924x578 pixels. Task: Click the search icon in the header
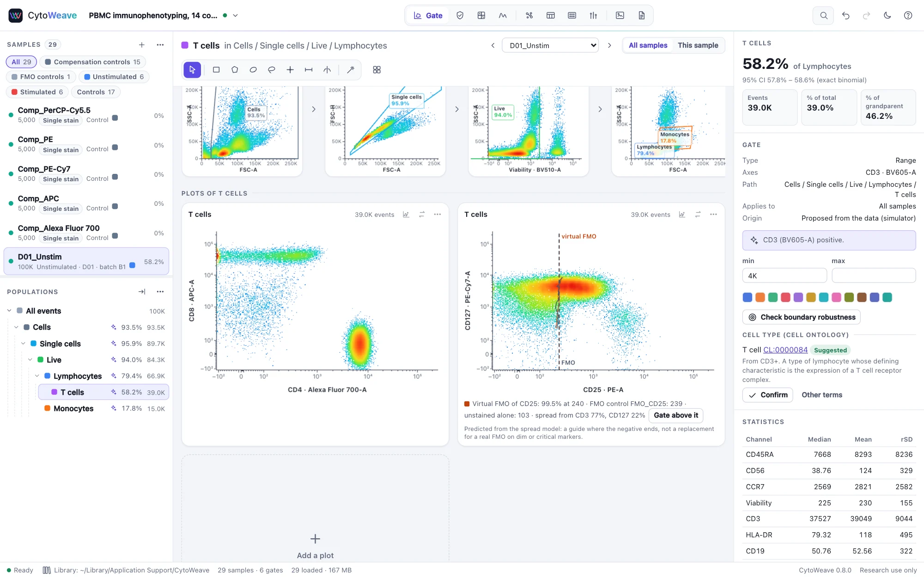[823, 15]
